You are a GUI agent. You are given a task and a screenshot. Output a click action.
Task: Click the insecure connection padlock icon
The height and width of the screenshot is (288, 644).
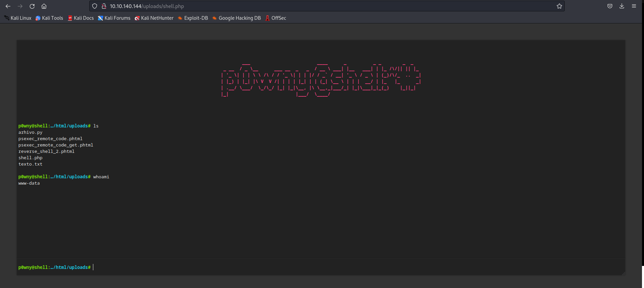pyautogui.click(x=104, y=6)
